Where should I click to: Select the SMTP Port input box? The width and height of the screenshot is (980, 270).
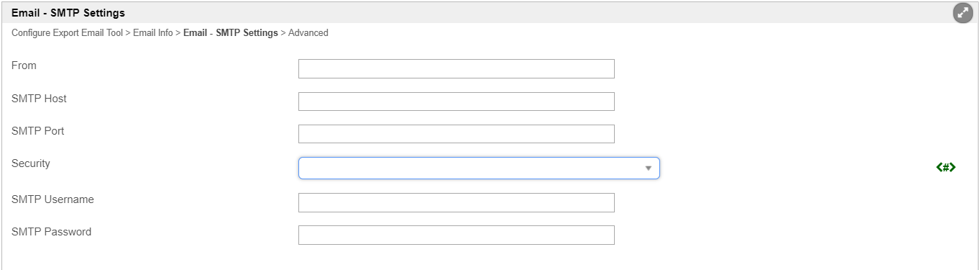[x=457, y=134]
